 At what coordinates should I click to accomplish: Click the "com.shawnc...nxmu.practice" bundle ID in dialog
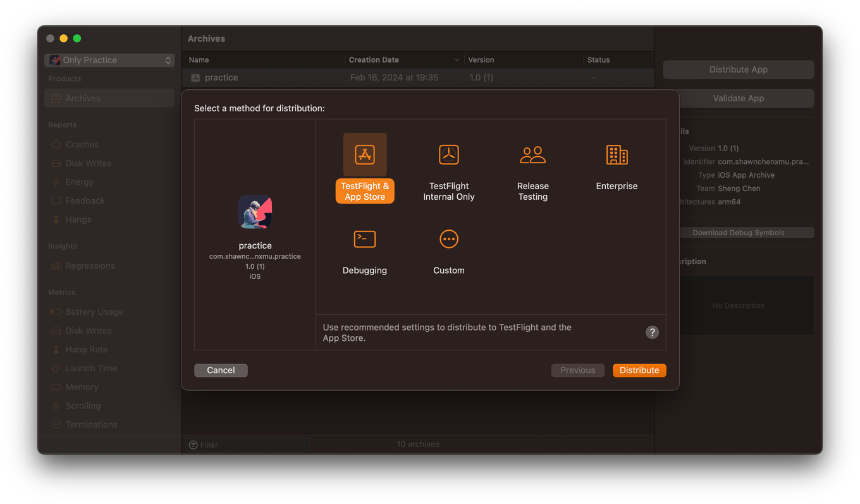pyautogui.click(x=255, y=257)
